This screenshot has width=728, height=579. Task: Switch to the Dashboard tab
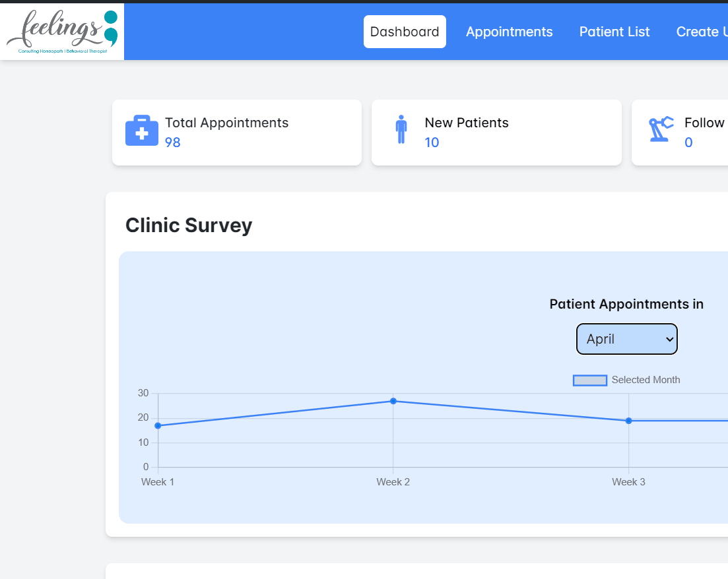point(405,32)
